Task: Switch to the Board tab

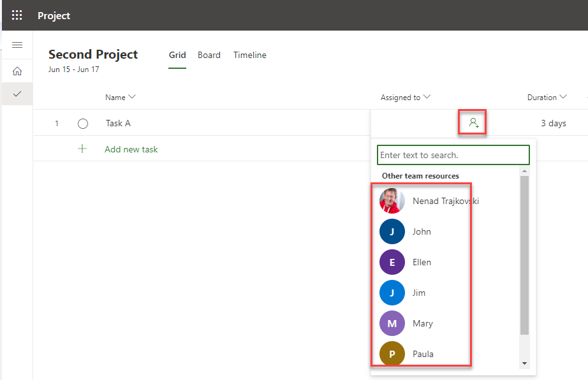Action: click(x=209, y=55)
